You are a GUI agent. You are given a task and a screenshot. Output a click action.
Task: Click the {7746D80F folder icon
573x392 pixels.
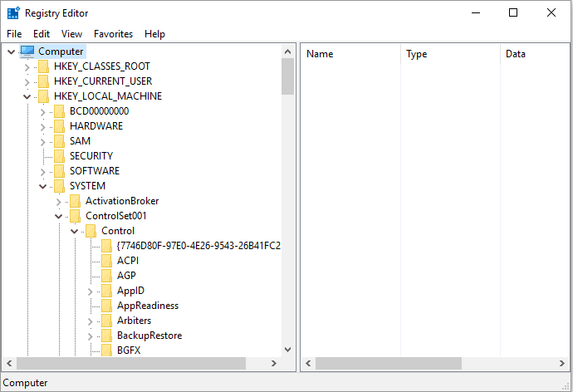pos(106,246)
